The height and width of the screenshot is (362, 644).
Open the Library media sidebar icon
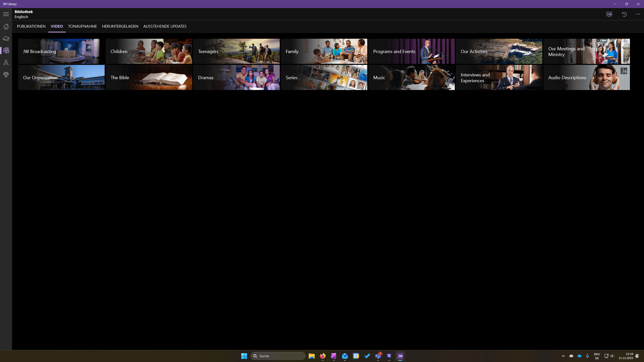[x=6, y=51]
